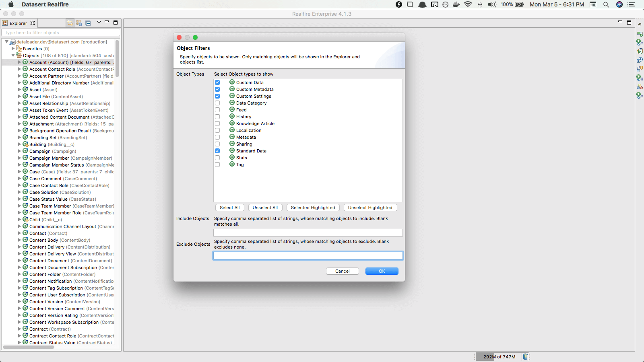Uncheck the Standard Data checkbox

pyautogui.click(x=217, y=151)
